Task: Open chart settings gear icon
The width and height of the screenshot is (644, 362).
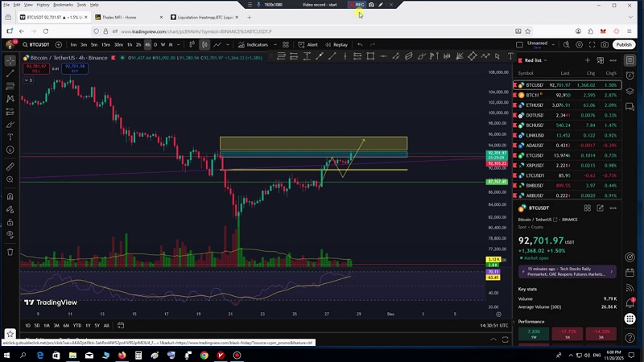Action: [577, 45]
